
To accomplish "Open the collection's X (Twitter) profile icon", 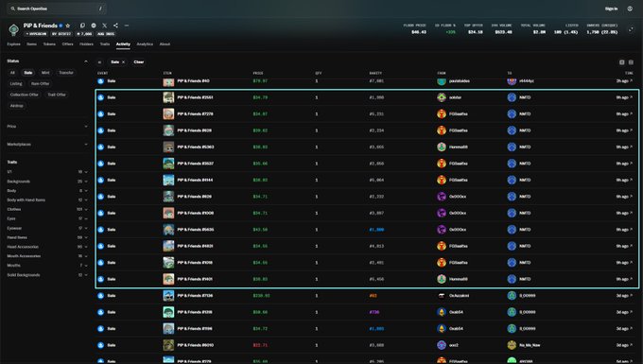I will [x=105, y=26].
